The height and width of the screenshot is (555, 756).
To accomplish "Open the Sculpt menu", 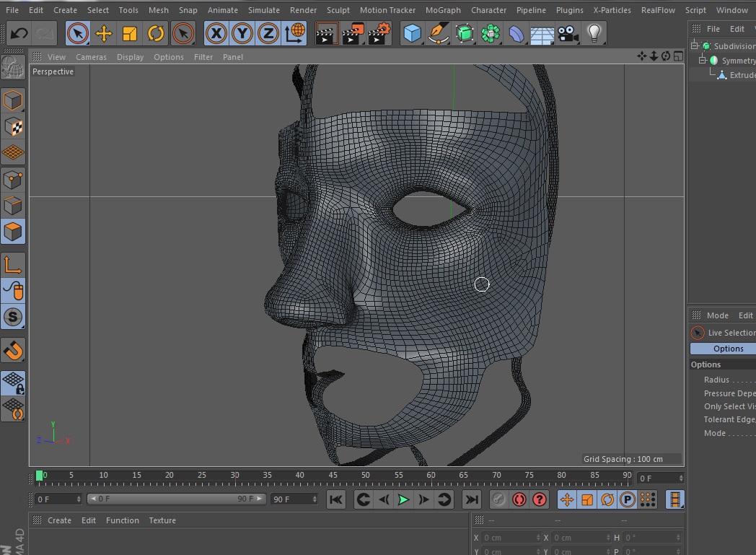I will tap(338, 9).
